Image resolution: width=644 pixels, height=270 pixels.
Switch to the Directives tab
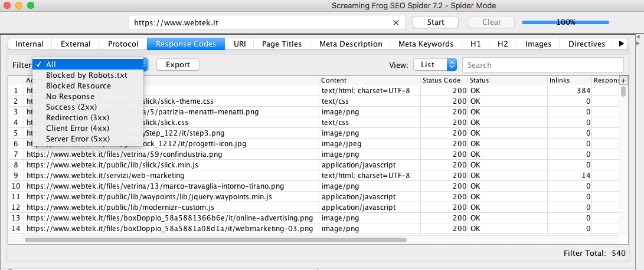587,44
